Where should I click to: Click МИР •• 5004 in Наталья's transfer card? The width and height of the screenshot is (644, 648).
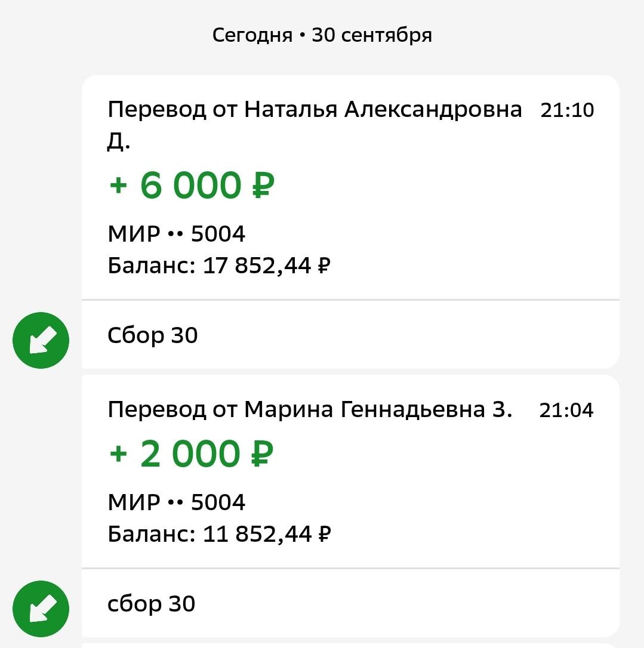coord(177,234)
